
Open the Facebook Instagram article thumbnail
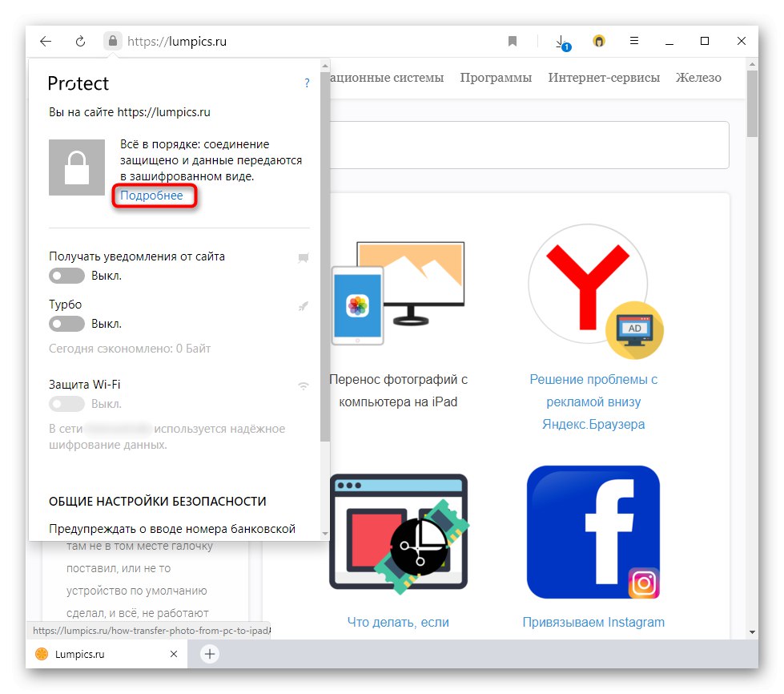593,532
